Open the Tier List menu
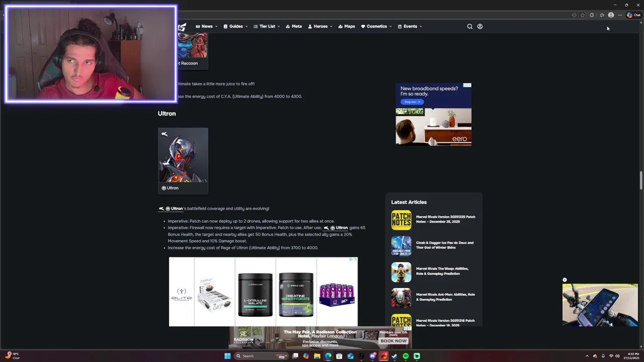Screen dimensions: 644x362 (267, 26)
